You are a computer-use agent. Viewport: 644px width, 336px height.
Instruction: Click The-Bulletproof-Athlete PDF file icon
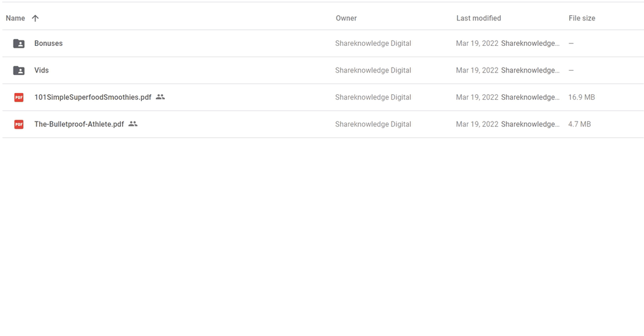[x=19, y=124]
